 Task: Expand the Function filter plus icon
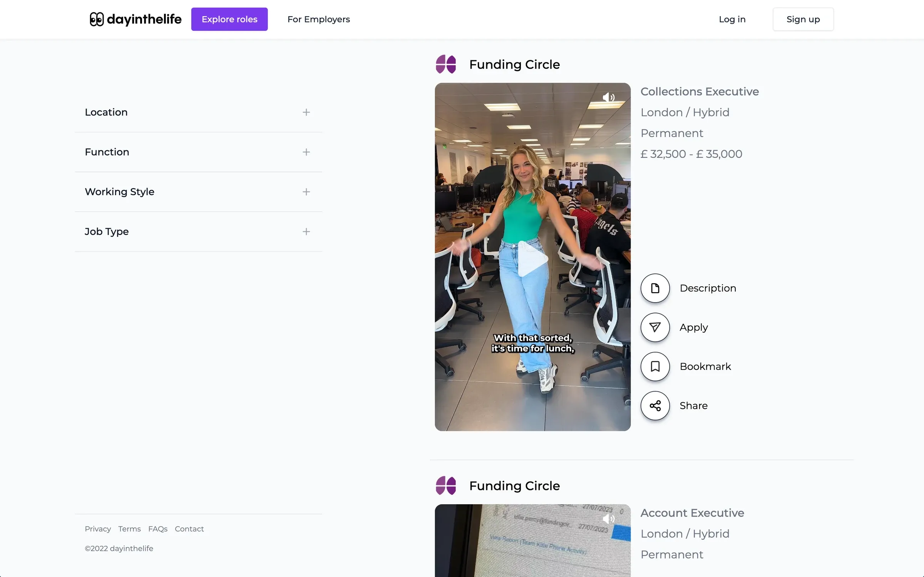306,152
